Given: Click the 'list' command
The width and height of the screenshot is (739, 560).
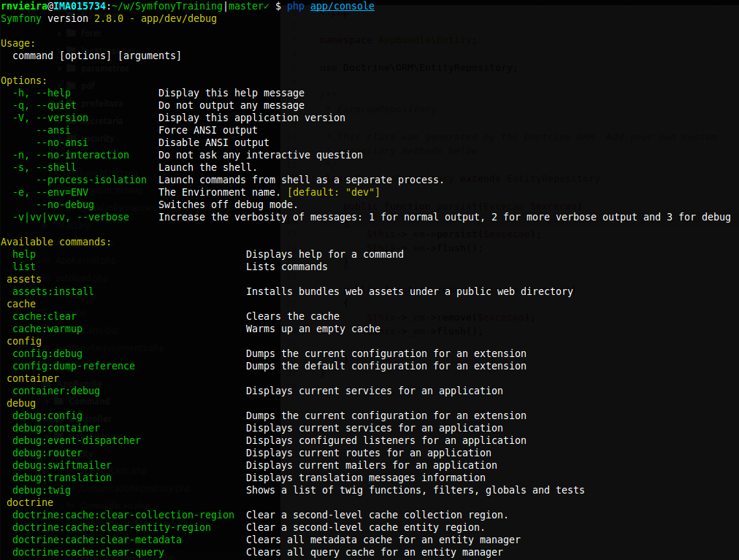Looking at the screenshot, I should 24,266.
